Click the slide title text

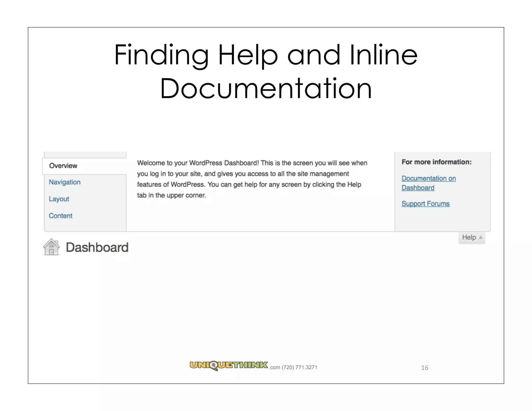(x=265, y=55)
